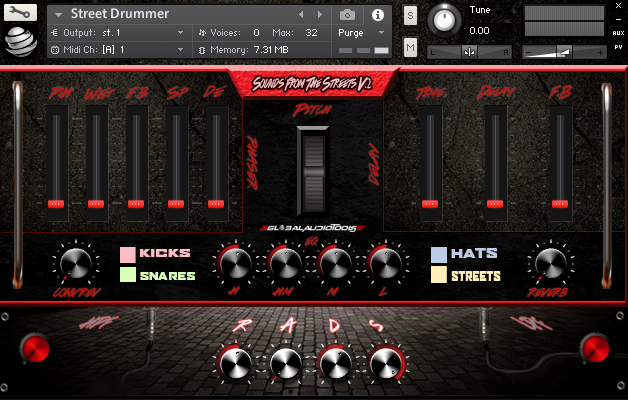Select the HATS label

(x=474, y=253)
